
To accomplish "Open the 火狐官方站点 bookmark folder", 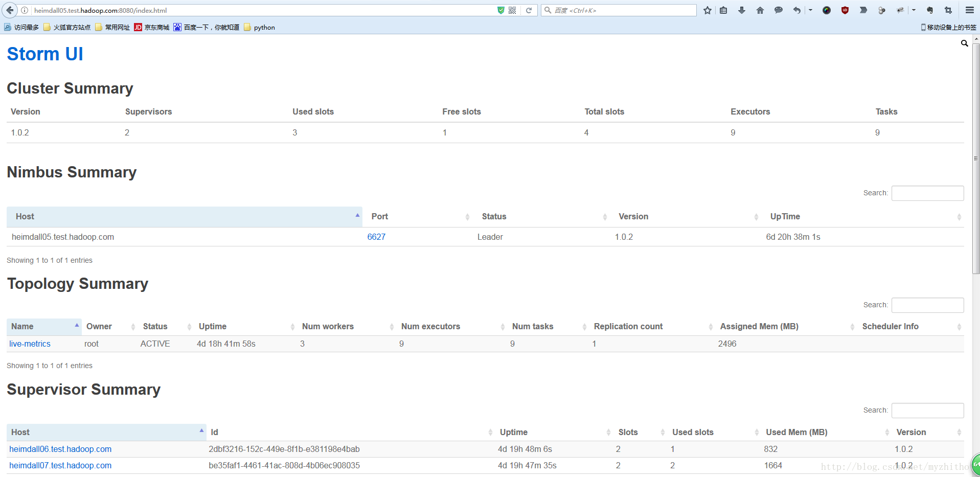I will pyautogui.click(x=67, y=28).
